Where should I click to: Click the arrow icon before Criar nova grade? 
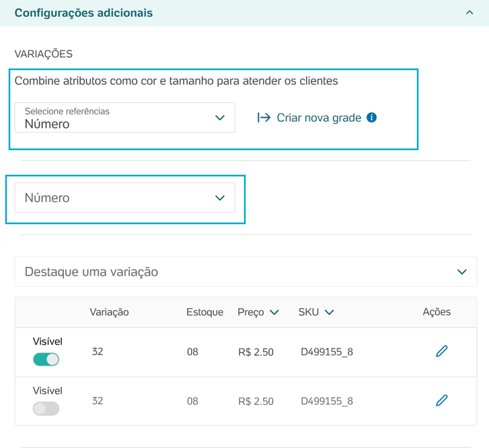coord(264,118)
